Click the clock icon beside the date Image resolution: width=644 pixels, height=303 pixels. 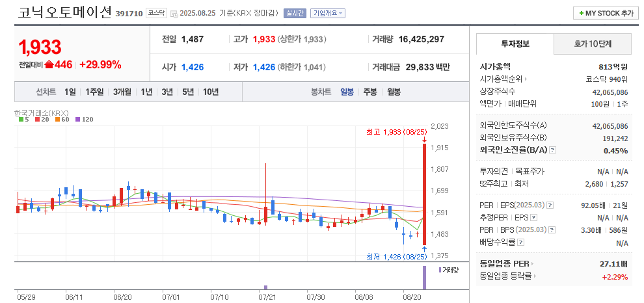click(174, 14)
